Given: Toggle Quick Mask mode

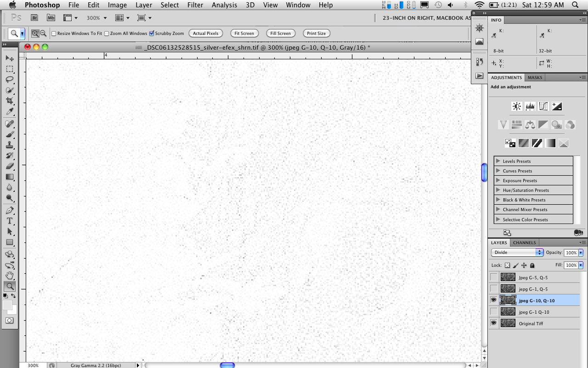Looking at the screenshot, I should pyautogui.click(x=9, y=320).
